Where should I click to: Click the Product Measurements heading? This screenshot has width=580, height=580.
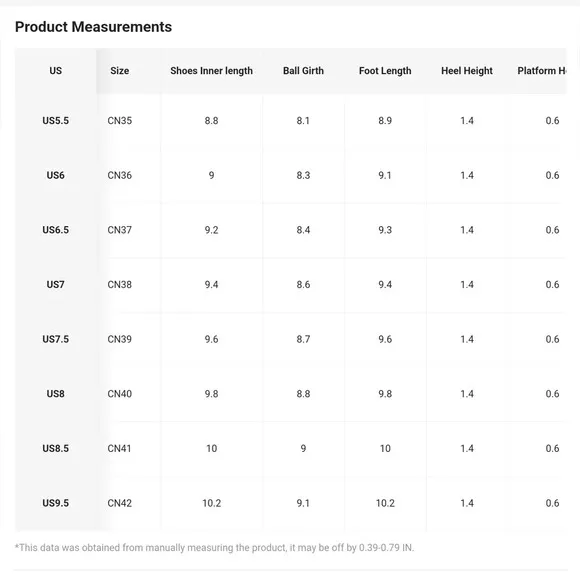point(93,27)
